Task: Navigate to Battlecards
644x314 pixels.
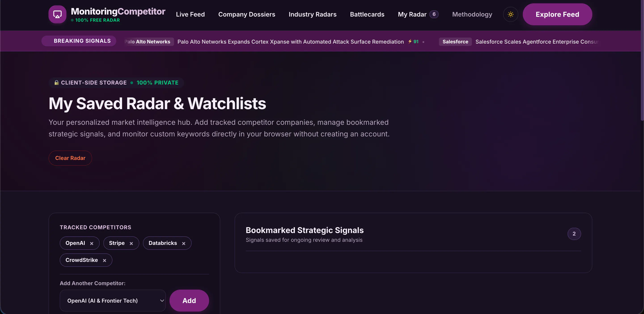Action: (x=367, y=14)
